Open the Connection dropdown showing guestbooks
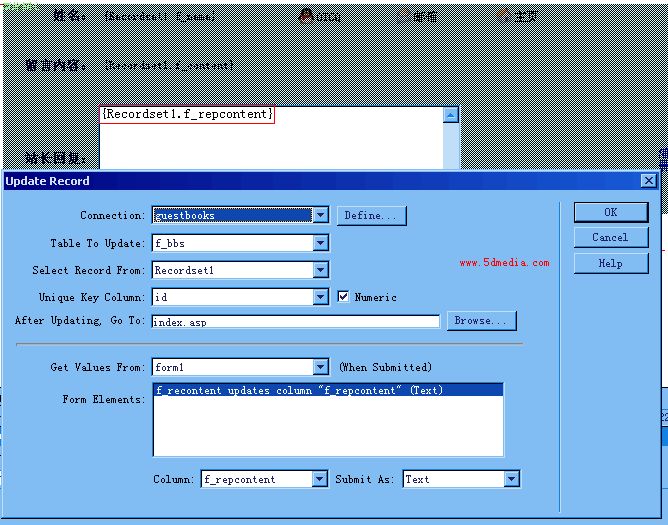Screen dimensions: 668x525 tap(320, 215)
